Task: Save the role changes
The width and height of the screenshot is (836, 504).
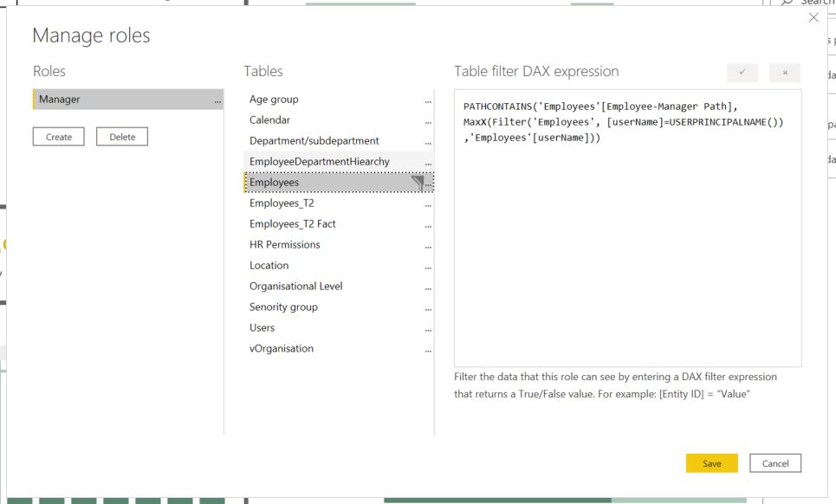Action: tap(712, 463)
